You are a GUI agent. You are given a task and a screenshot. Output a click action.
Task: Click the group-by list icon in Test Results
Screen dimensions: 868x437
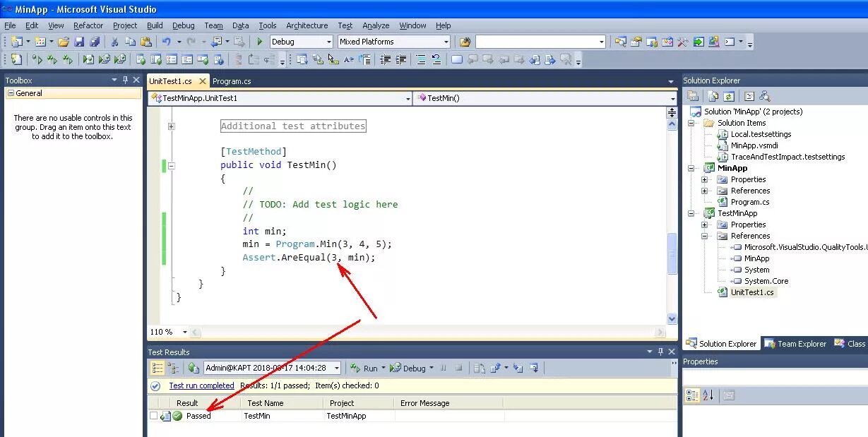pyautogui.click(x=157, y=368)
